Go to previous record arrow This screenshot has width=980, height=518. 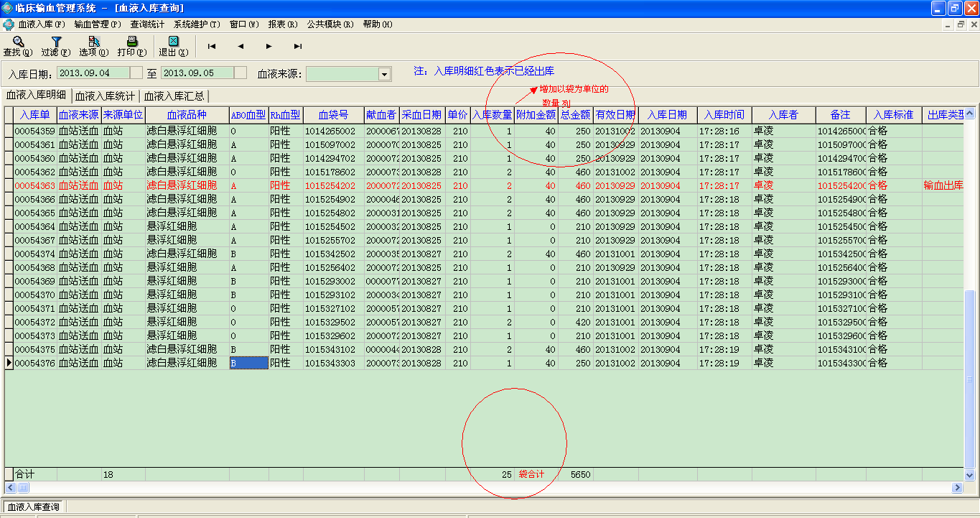click(241, 46)
